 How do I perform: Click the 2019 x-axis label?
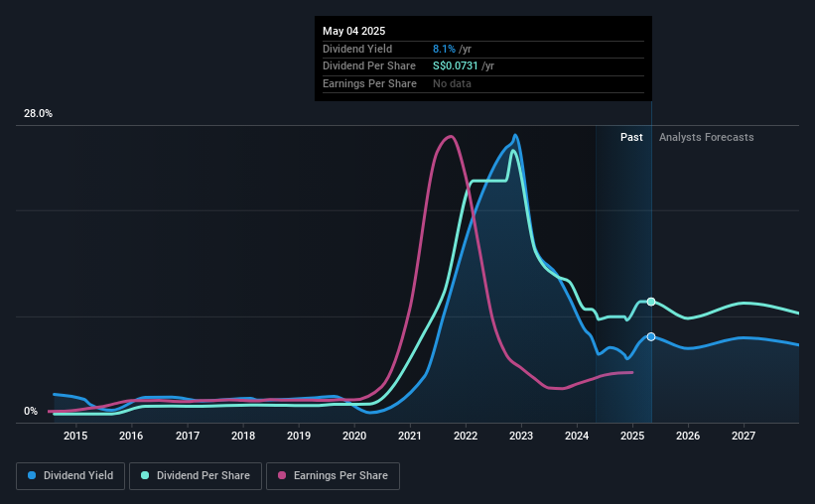click(x=299, y=436)
